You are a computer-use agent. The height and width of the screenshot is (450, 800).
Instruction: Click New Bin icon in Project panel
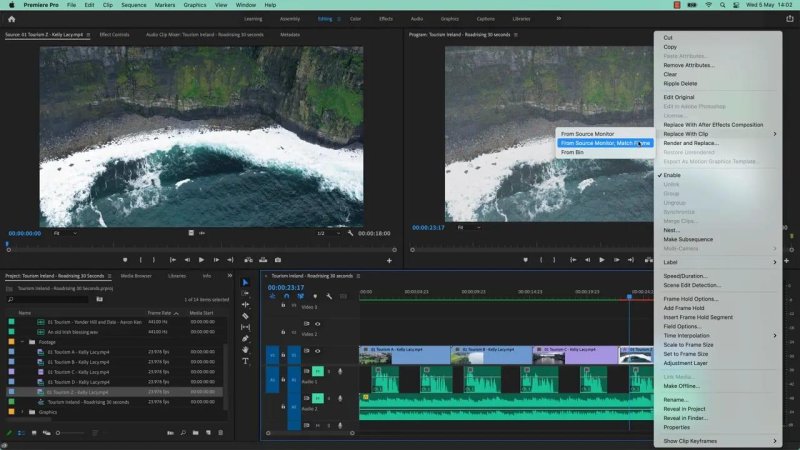[195, 433]
